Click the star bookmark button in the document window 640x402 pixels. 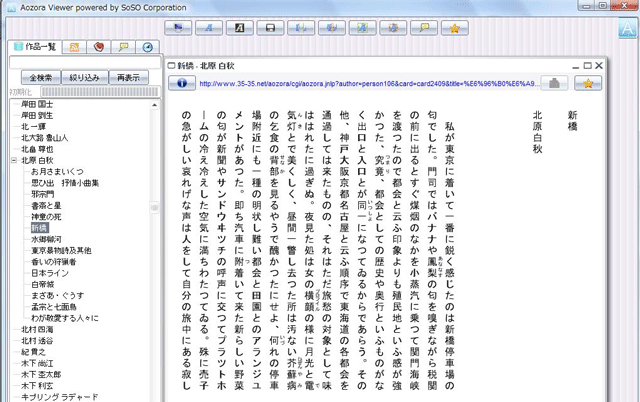pyautogui.click(x=588, y=83)
